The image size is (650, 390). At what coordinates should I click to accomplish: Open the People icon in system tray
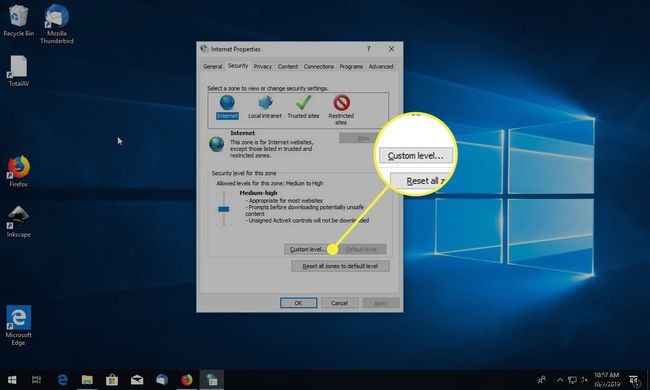pyautogui.click(x=541, y=380)
